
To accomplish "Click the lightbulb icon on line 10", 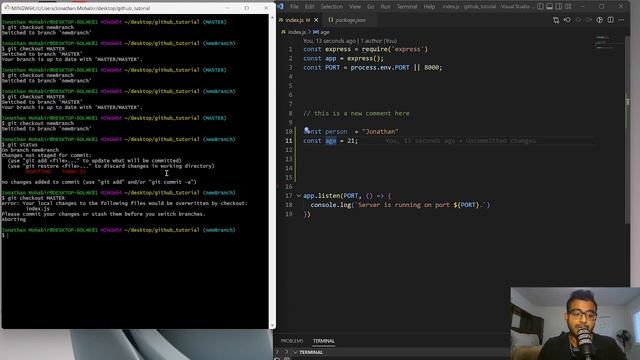I will tap(307, 130).
